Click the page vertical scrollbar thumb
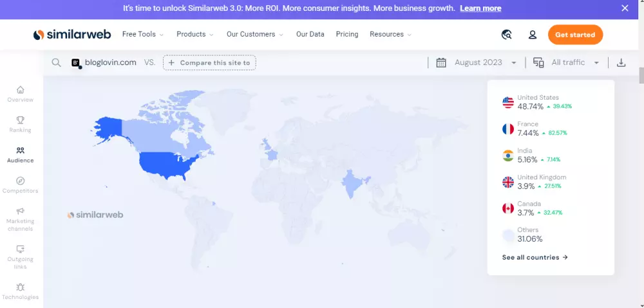The height and width of the screenshot is (308, 644). coord(641,75)
